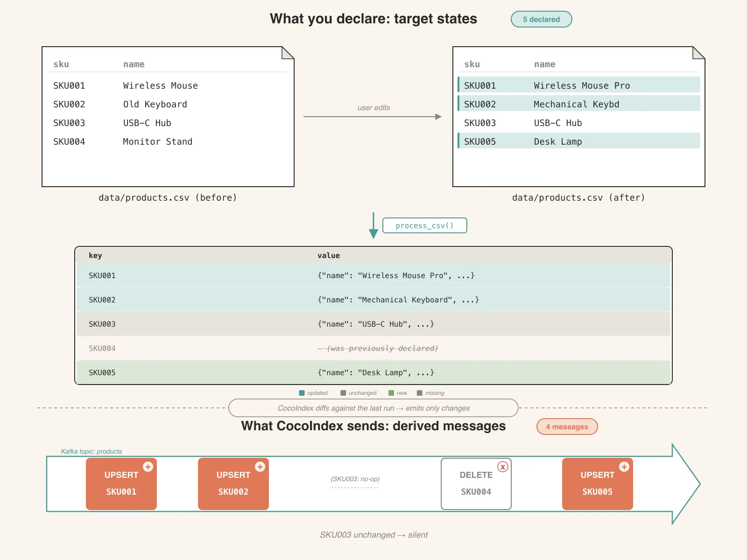Click the user edits arrow between the CSV files
Viewport: 747px width, 560px height.
(x=373, y=116)
